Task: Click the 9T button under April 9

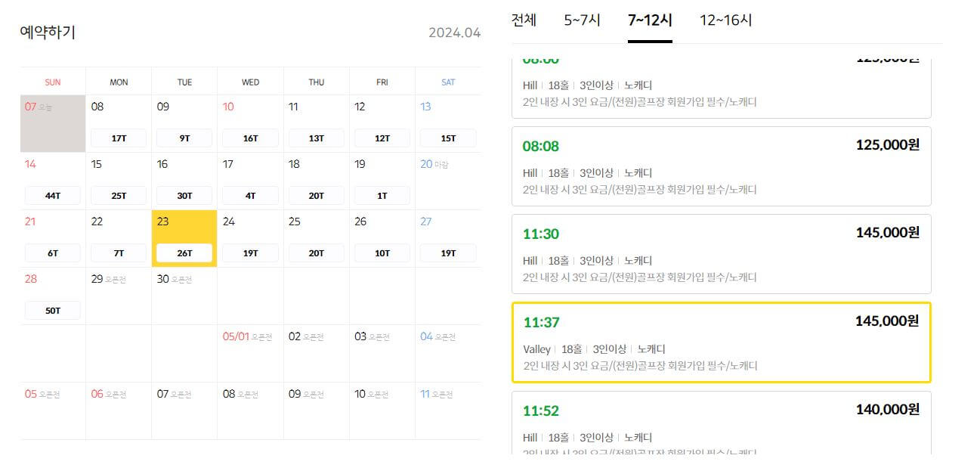Action: [x=184, y=138]
